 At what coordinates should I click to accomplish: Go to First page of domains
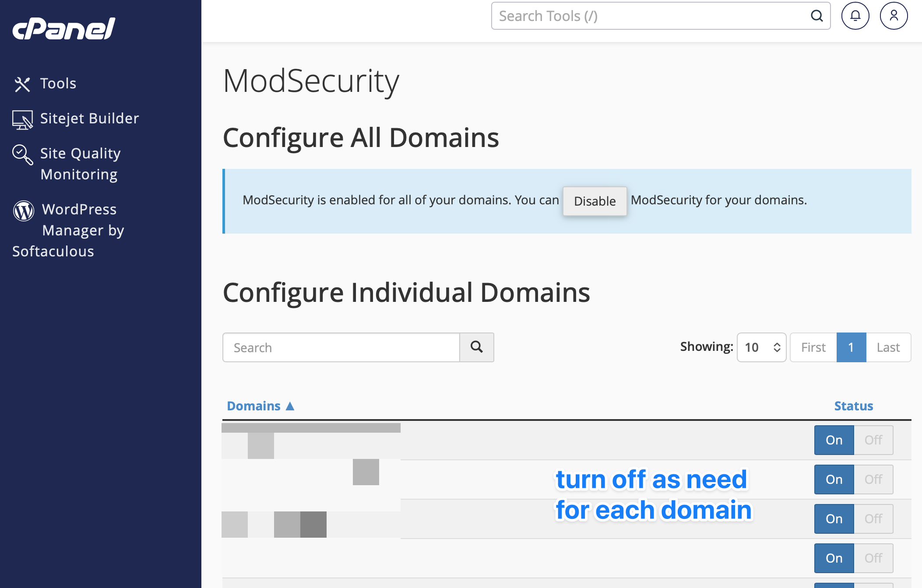coord(813,347)
